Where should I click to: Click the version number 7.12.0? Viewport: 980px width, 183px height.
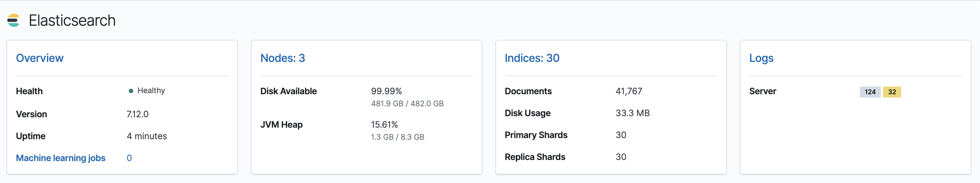(137, 114)
